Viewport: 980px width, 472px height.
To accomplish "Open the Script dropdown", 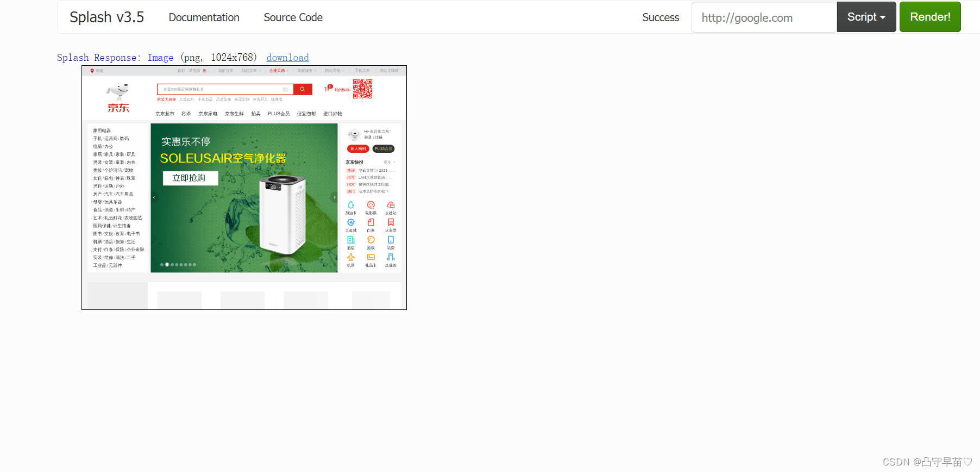I will pos(866,17).
